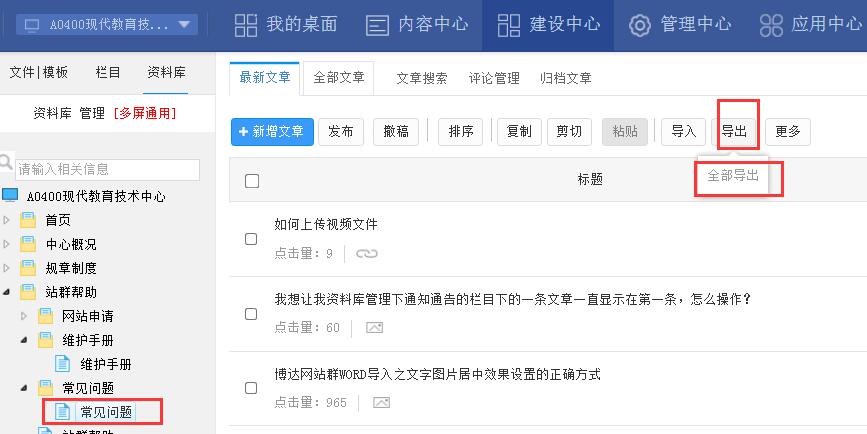This screenshot has width=867, height=434.
Task: Switch to the 全部文章 tab
Action: coord(339,77)
